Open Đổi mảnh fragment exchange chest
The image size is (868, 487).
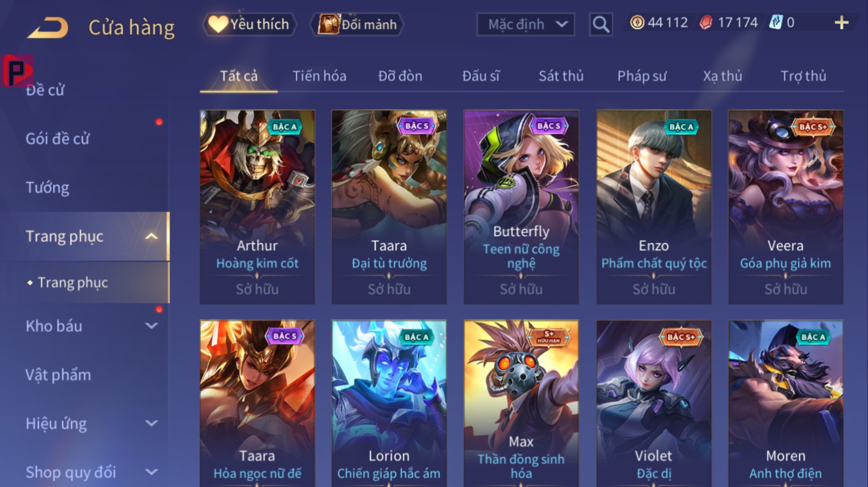[357, 24]
